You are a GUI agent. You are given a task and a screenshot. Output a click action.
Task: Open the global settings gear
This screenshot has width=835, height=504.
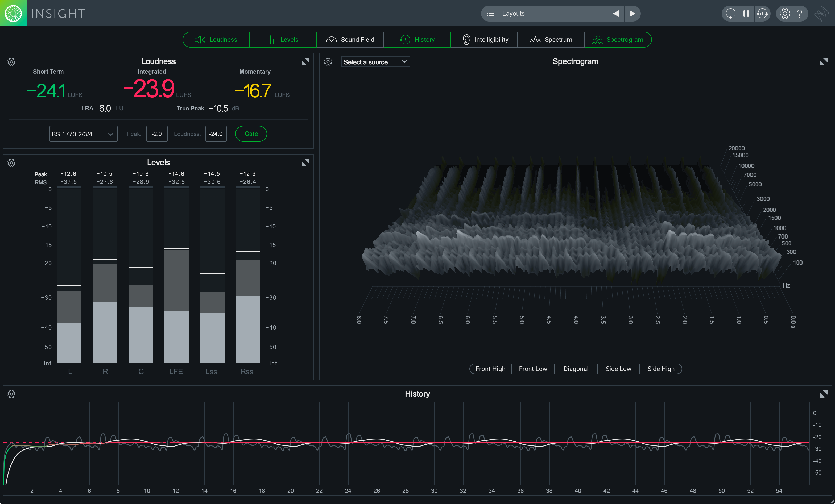[784, 14]
